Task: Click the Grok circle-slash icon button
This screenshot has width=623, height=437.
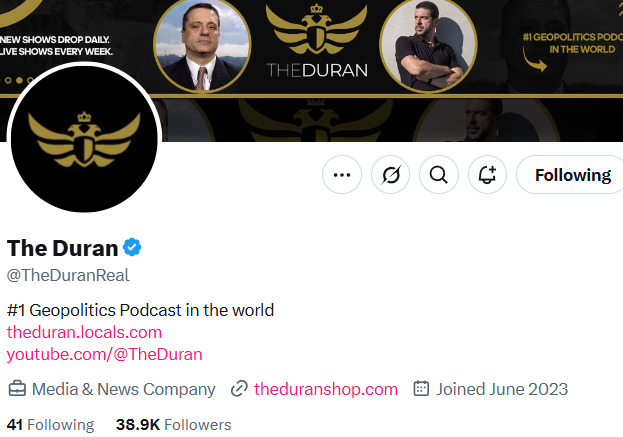Action: tap(390, 175)
